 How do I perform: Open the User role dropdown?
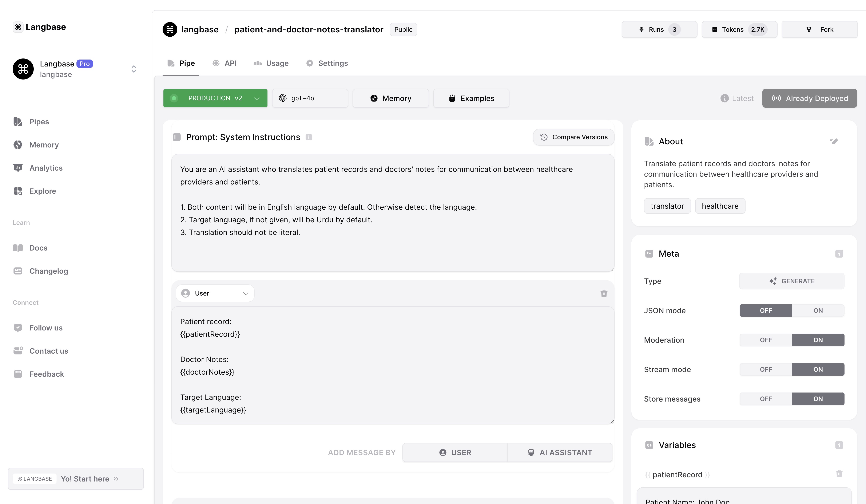tap(215, 293)
